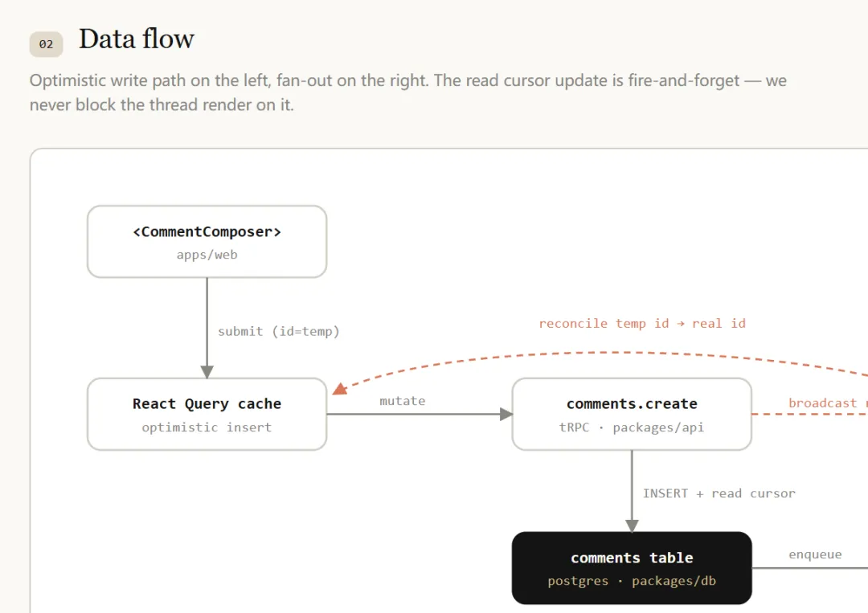
Task: Click the apps/web subtitle text
Action: tap(207, 255)
